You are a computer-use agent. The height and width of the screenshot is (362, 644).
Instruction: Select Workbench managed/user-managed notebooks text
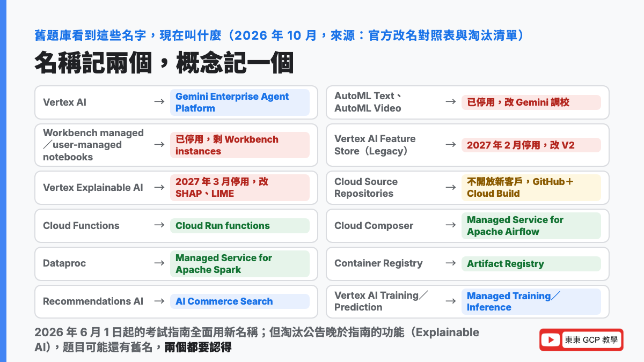(x=93, y=145)
